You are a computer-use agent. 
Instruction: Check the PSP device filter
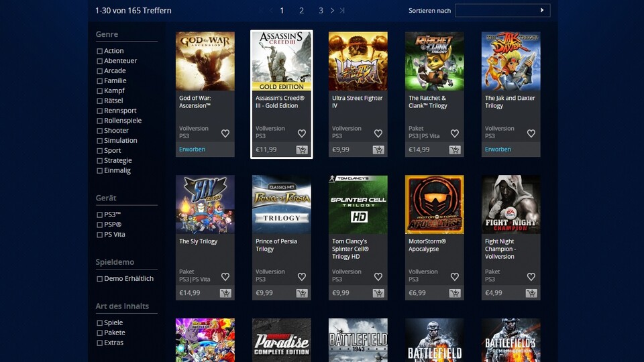(99, 225)
